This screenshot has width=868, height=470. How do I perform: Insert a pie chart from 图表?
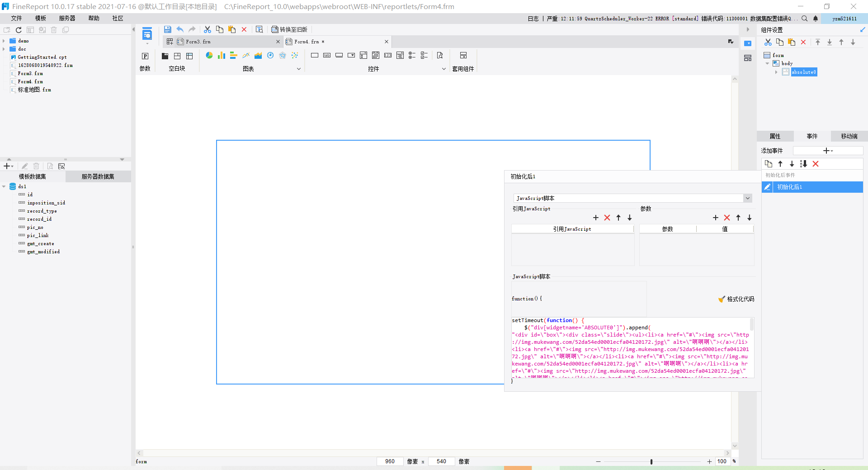(209, 55)
